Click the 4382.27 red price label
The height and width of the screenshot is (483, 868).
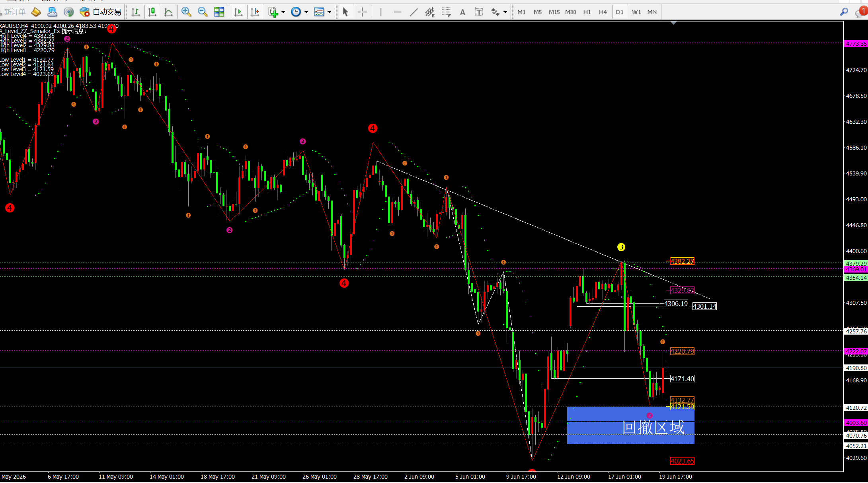682,261
